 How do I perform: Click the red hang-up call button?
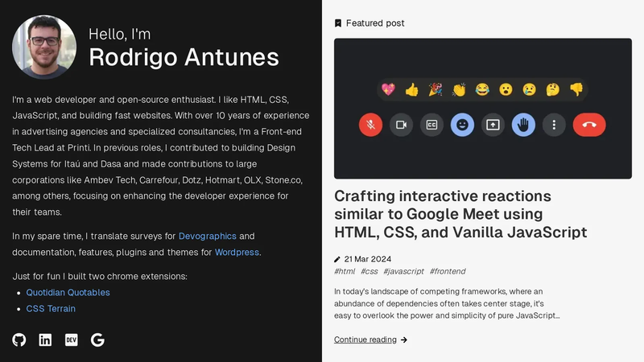589,125
